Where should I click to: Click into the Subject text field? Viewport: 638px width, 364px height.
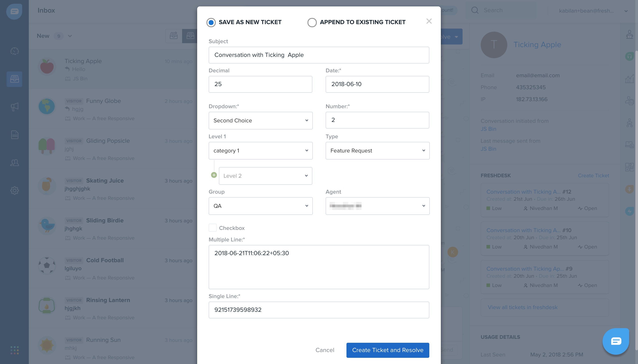[x=319, y=55]
